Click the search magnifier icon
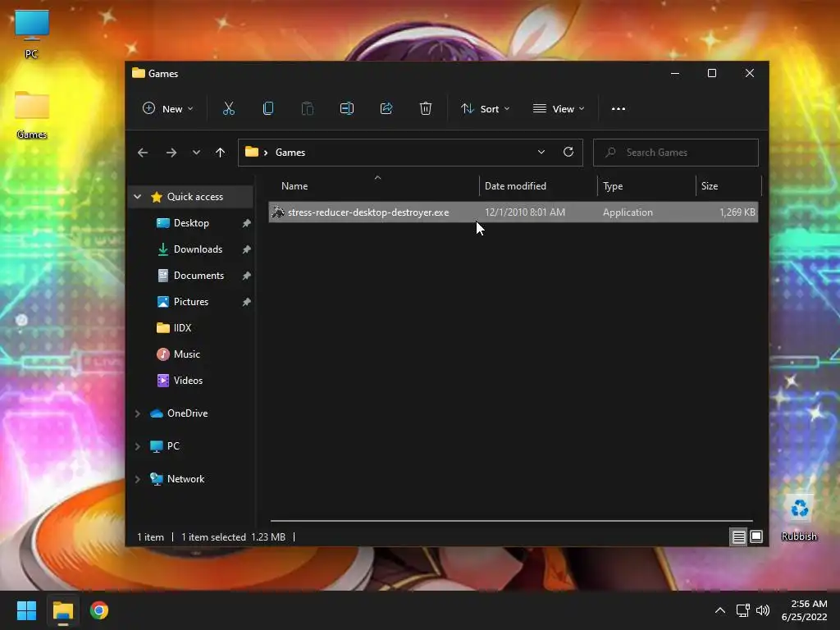This screenshot has width=840, height=630. (x=610, y=153)
